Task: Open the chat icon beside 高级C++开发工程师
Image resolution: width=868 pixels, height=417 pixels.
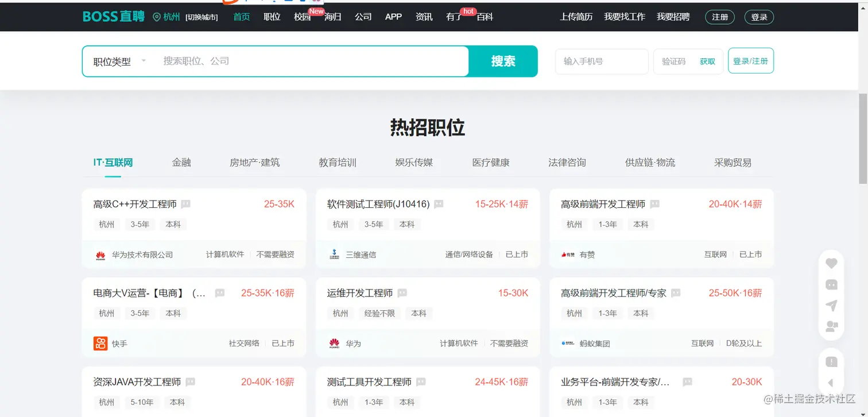Action: click(x=185, y=204)
